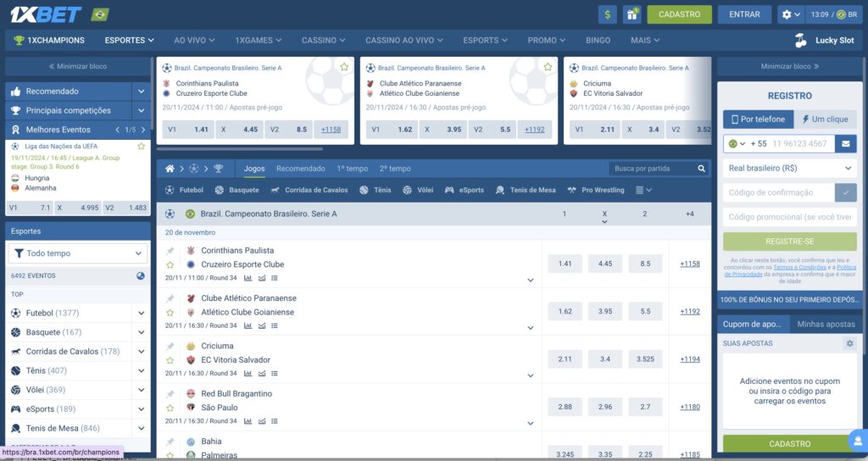Click the 1XBET logo
This screenshot has width=868, height=461.
(46, 14)
